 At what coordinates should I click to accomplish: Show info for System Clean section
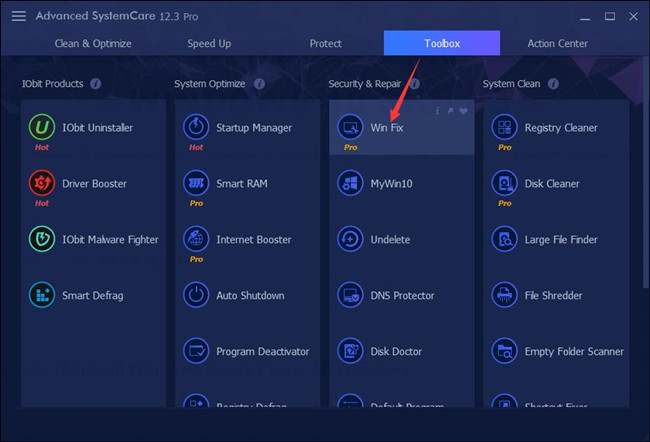click(x=553, y=84)
